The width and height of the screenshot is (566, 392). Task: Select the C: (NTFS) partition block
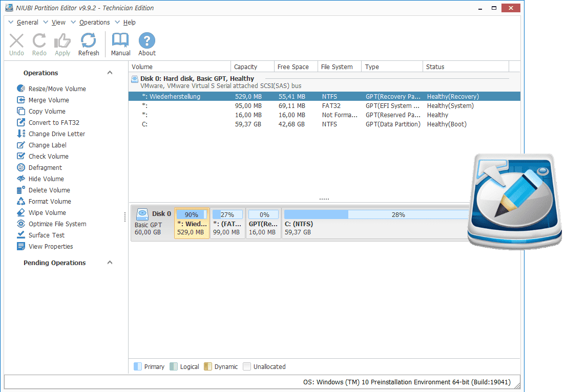pyautogui.click(x=375, y=223)
